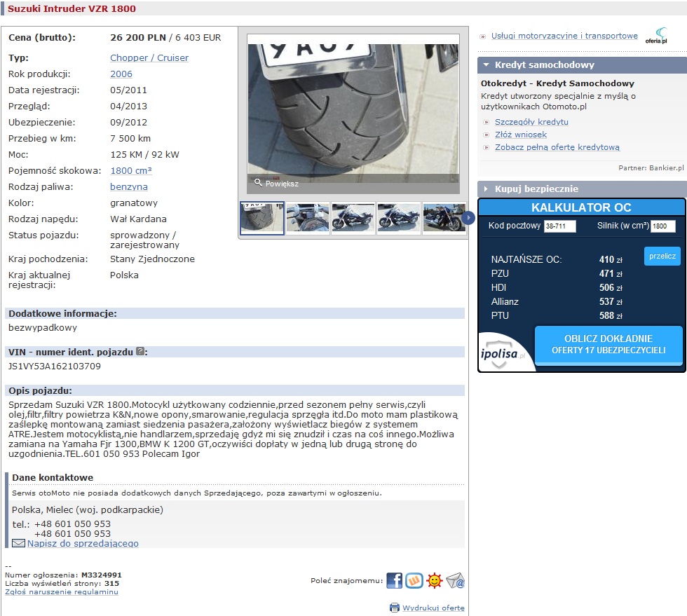Click the smiling sun share icon
This screenshot has height=616, width=687.
[x=435, y=580]
